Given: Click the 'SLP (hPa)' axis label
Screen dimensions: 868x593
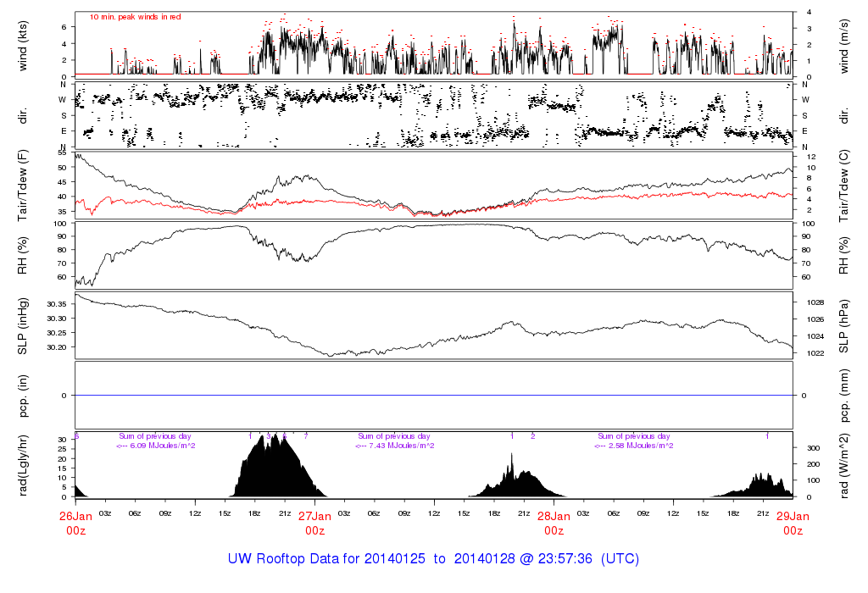Looking at the screenshot, I should click(x=844, y=325).
